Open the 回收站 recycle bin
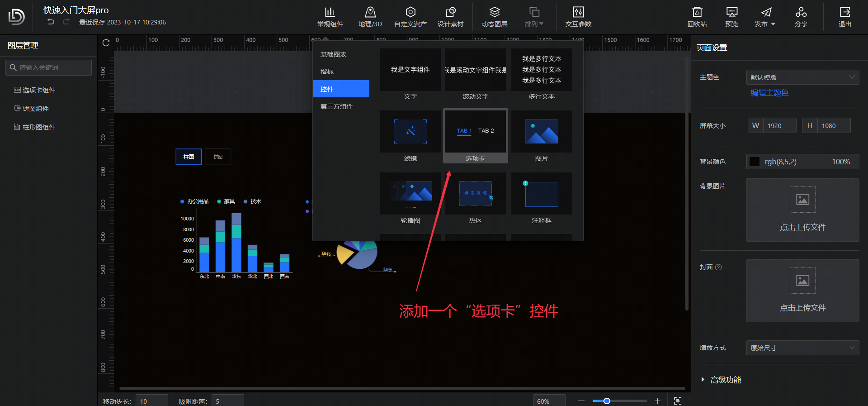The height and width of the screenshot is (406, 868). click(697, 17)
